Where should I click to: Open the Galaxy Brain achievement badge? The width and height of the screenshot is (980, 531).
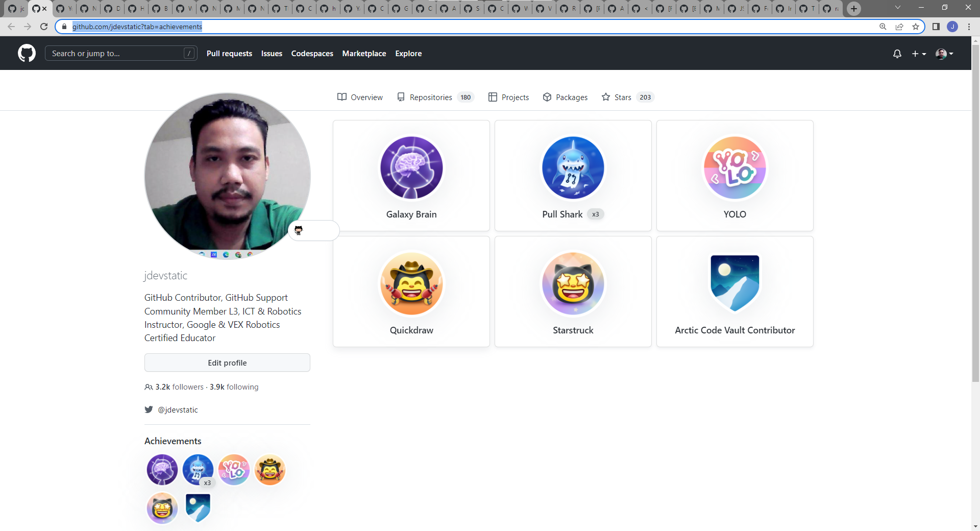pos(411,167)
